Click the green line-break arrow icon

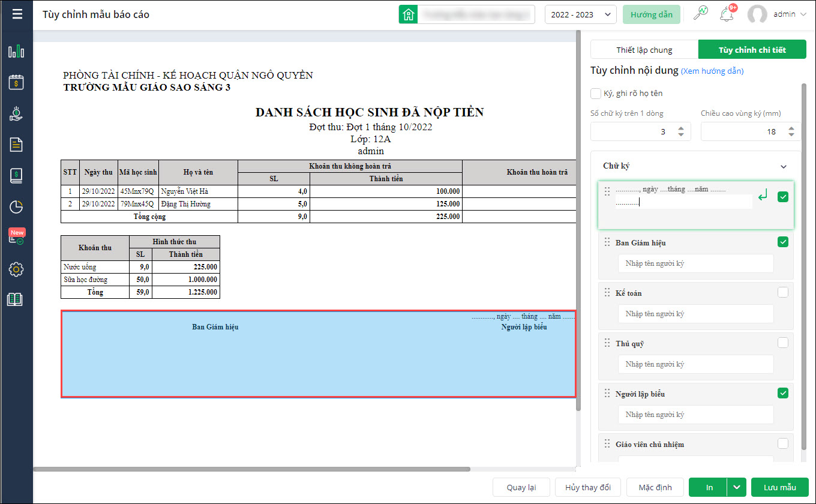coord(763,196)
